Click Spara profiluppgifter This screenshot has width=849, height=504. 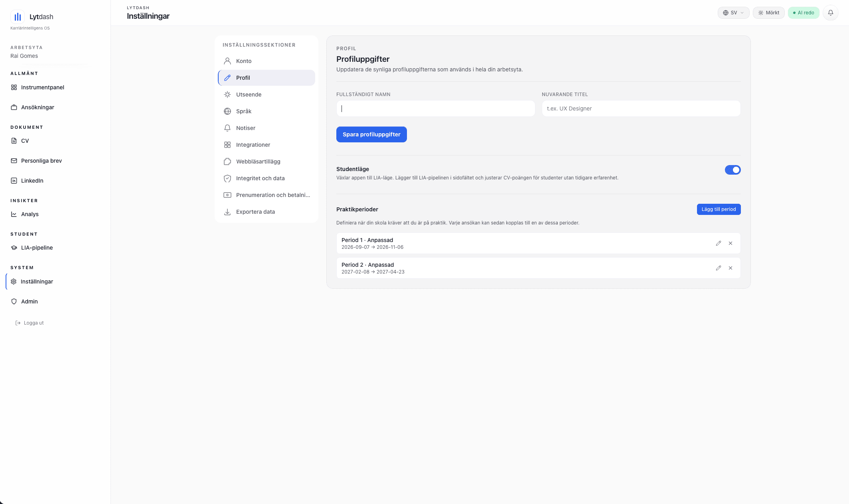[371, 134]
